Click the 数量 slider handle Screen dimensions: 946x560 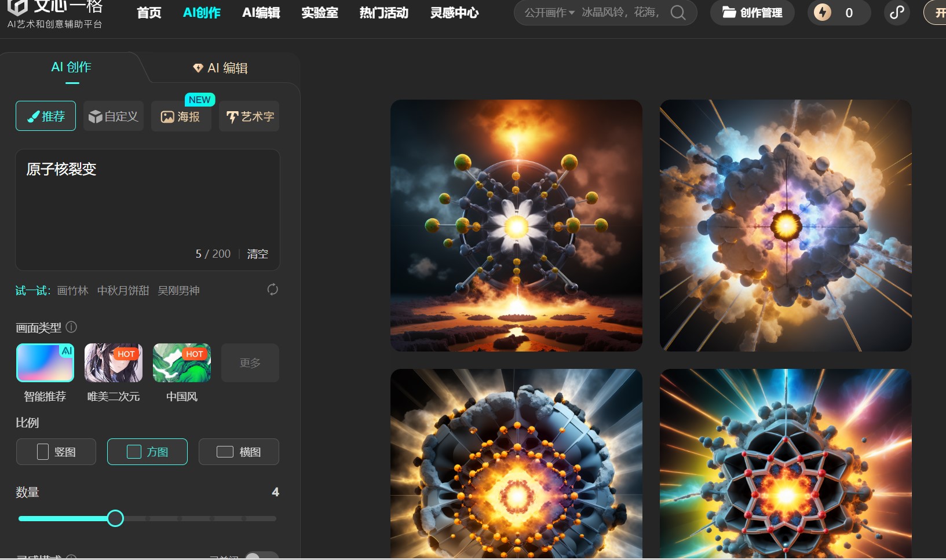(115, 518)
